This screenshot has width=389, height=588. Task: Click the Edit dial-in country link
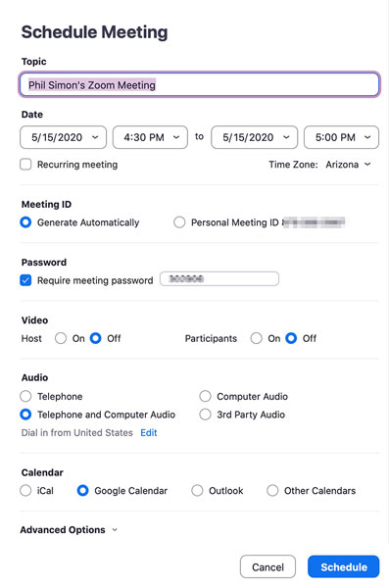click(149, 433)
